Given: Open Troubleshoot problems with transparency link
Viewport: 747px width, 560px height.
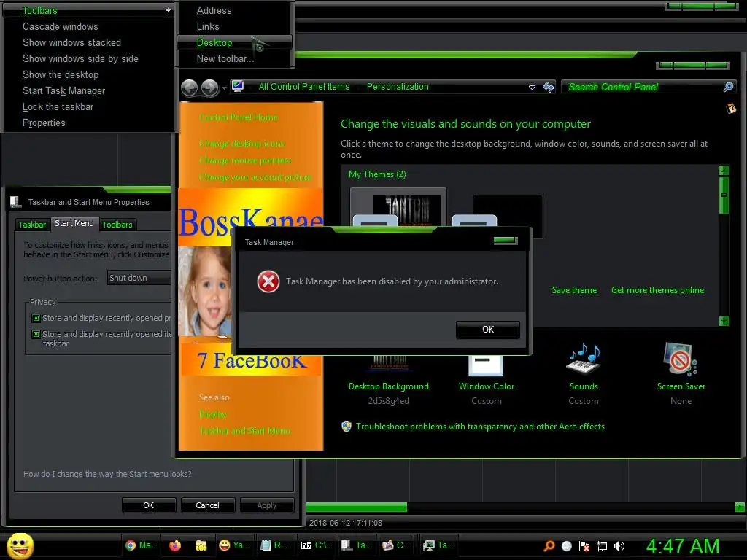Looking at the screenshot, I should pos(480,427).
